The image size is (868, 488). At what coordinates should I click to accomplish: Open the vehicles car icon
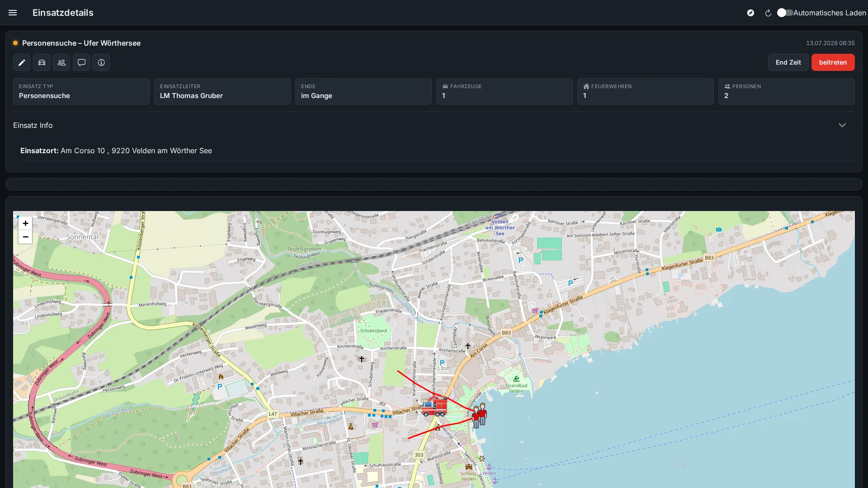pos(42,62)
